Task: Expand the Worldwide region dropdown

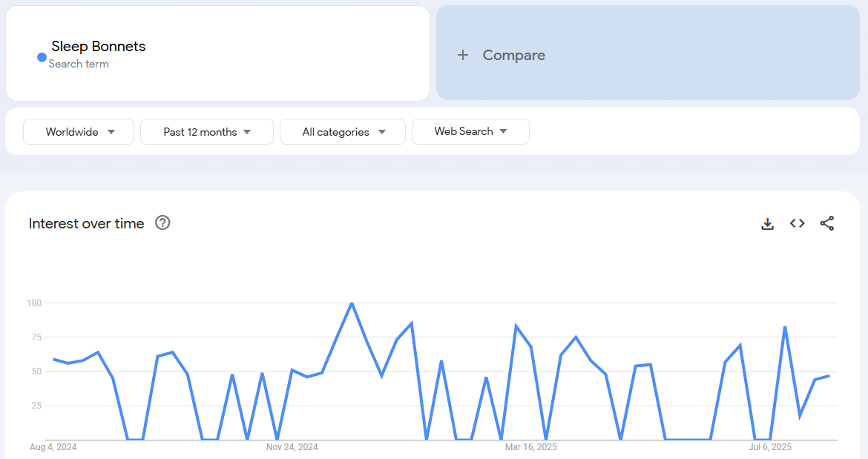Action: [x=79, y=132]
